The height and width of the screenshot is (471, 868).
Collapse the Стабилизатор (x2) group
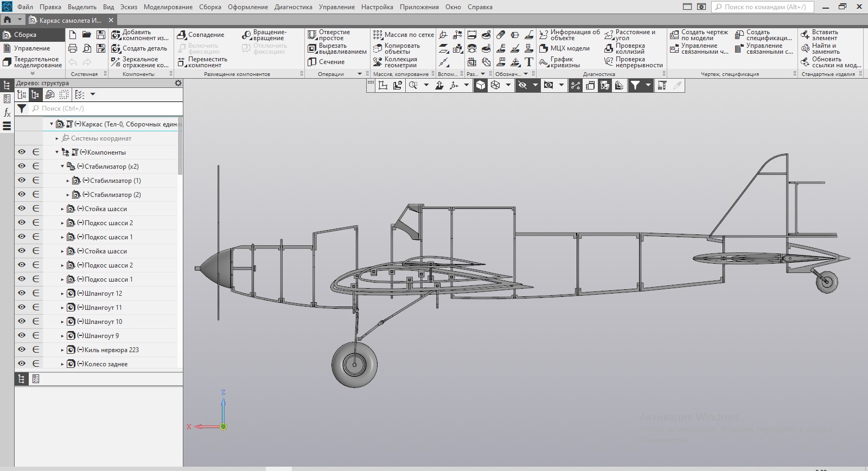pos(62,167)
